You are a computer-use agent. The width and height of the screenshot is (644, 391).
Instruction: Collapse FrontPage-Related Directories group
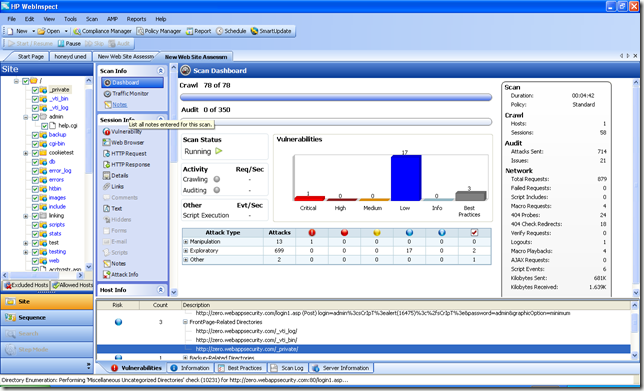[x=185, y=322]
